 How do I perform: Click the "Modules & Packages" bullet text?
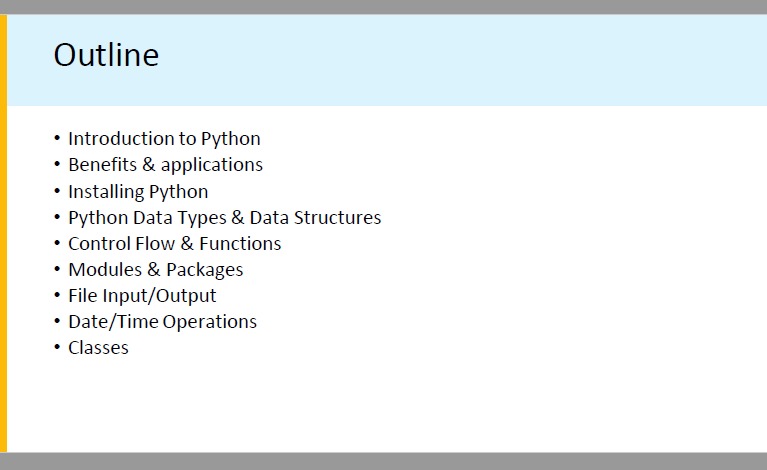coord(155,269)
